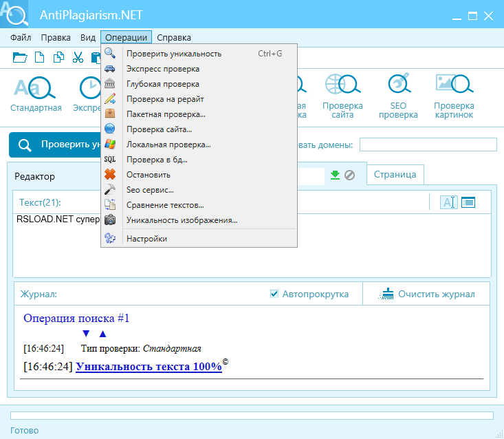Toggle the text cursor mode icon
This screenshot has height=439, width=504.
(x=448, y=202)
